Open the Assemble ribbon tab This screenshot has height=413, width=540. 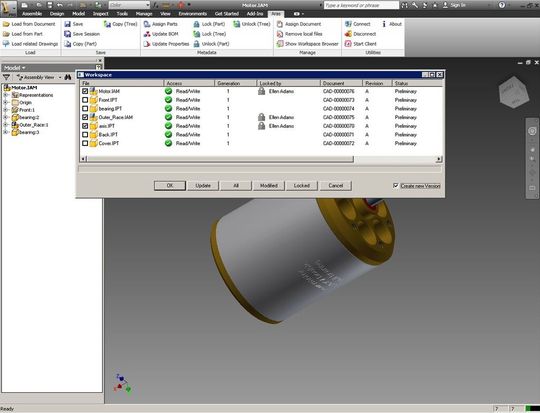click(x=32, y=14)
